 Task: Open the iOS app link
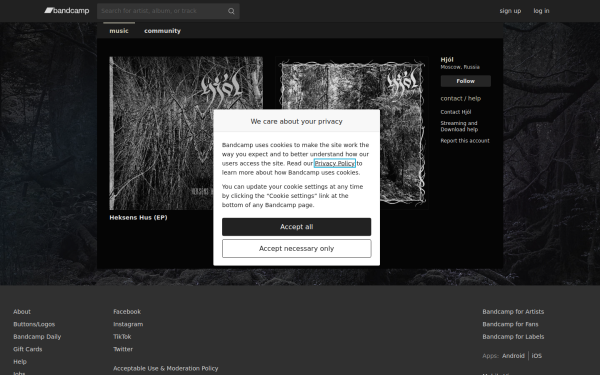pyautogui.click(x=536, y=356)
